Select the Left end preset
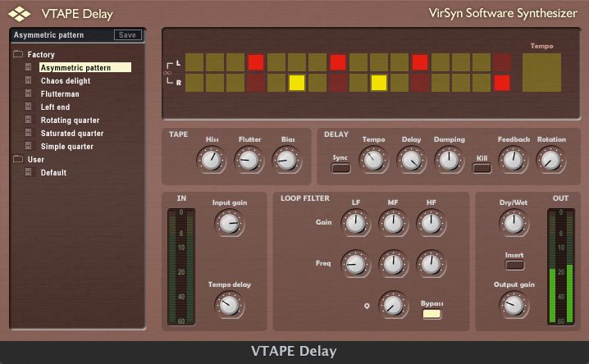The image size is (589, 364). [x=55, y=107]
